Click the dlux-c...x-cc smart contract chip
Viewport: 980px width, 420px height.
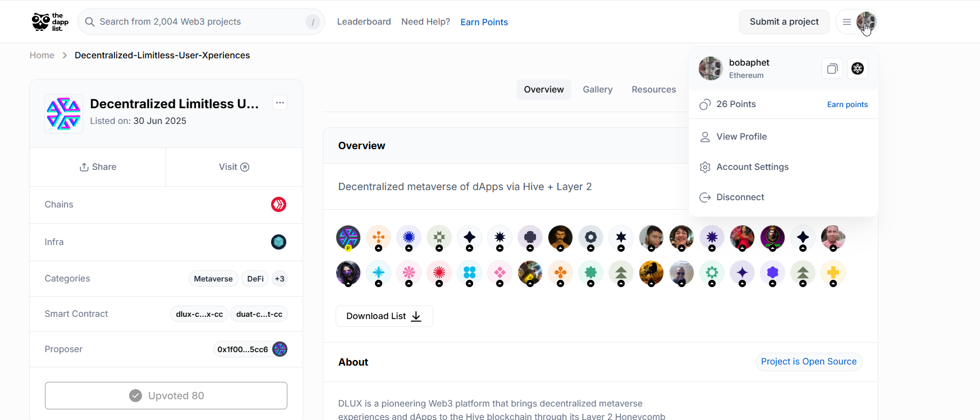tap(199, 314)
